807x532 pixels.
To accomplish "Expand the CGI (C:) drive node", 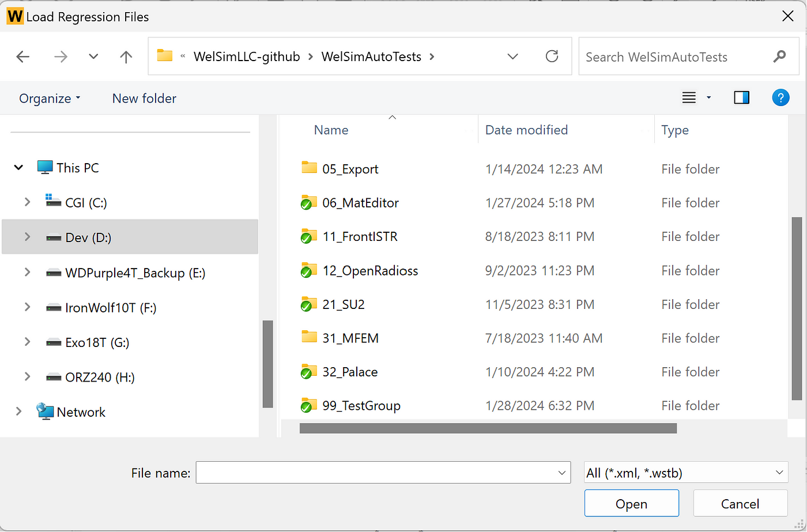I will pyautogui.click(x=27, y=202).
